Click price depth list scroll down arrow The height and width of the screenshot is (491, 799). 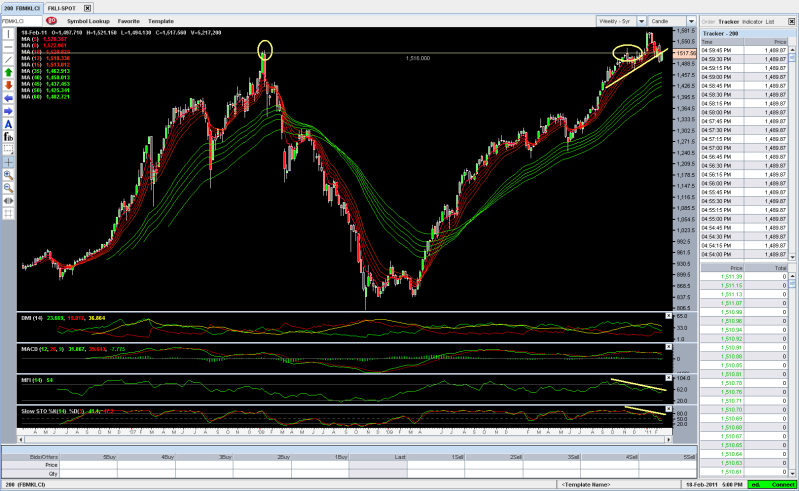pos(792,474)
